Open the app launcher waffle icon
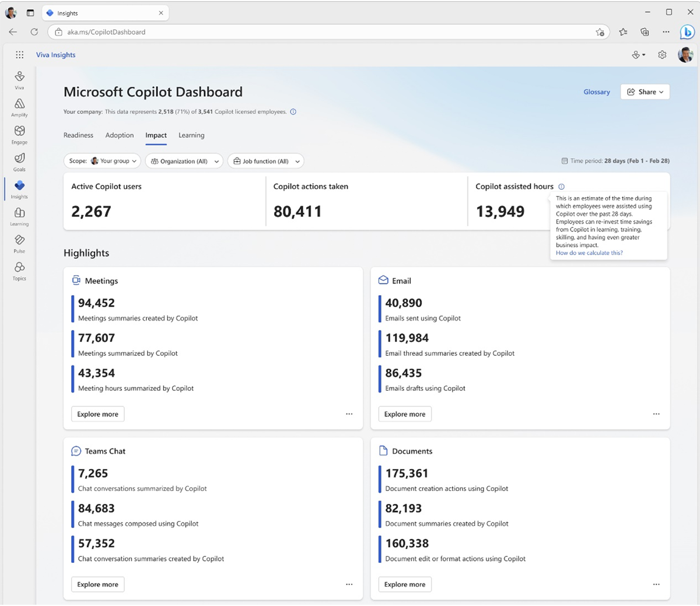This screenshot has width=700, height=606. (20, 55)
